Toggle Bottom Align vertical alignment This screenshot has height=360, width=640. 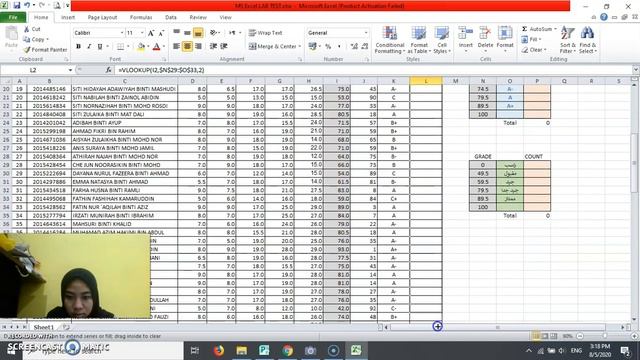tap(198, 32)
